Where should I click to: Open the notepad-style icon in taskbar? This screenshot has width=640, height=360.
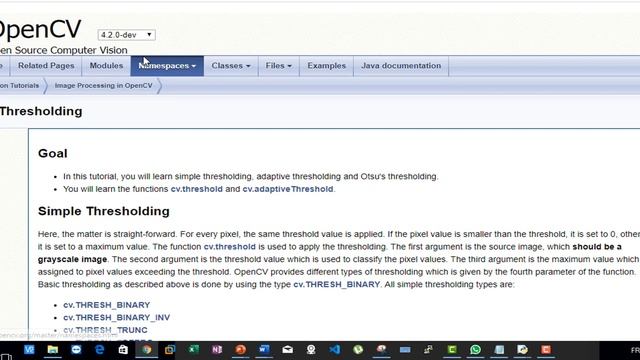pos(499,350)
